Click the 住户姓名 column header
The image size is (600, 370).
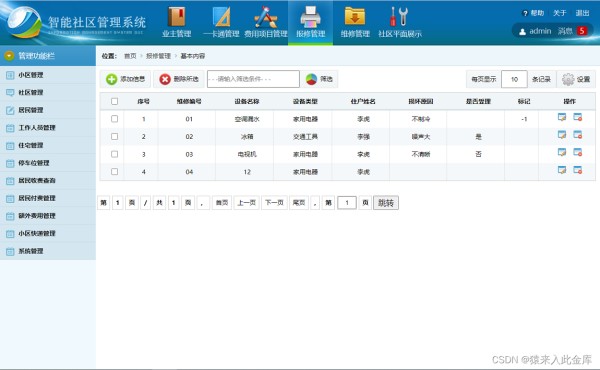[x=363, y=101]
